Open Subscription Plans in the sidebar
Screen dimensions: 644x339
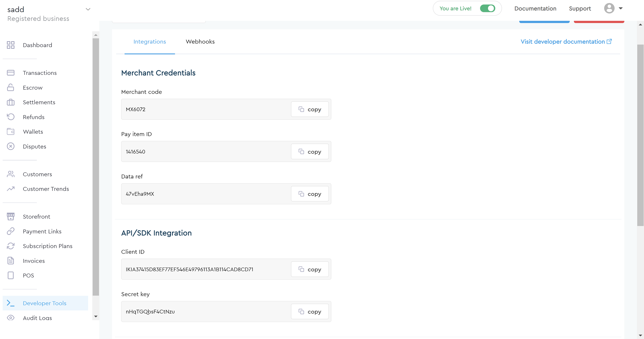coord(48,246)
